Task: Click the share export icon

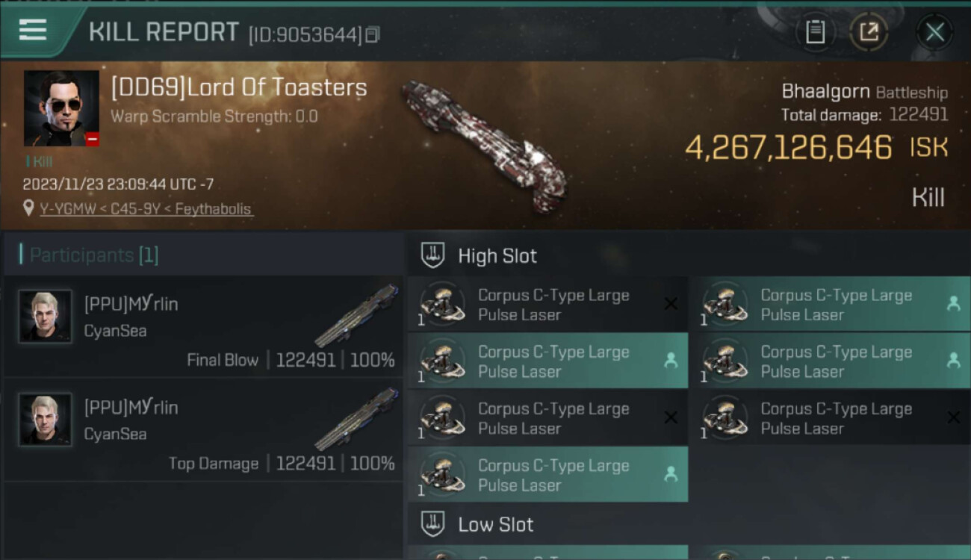Action: (869, 32)
